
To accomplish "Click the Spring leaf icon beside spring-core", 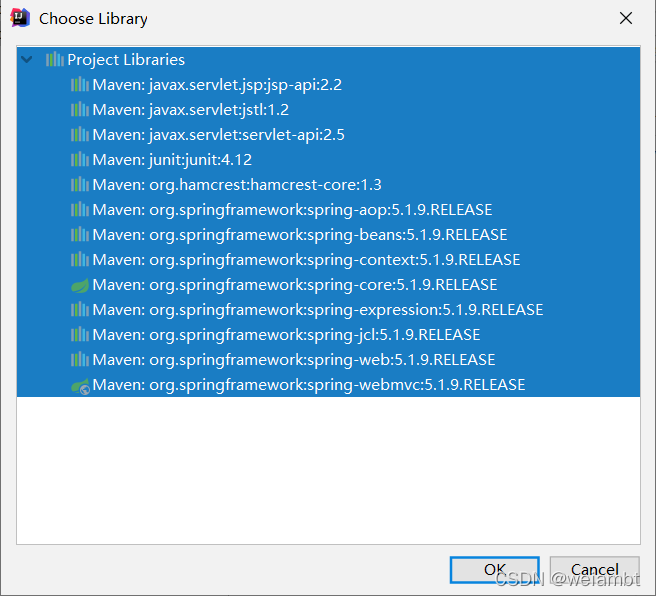I will tap(79, 285).
